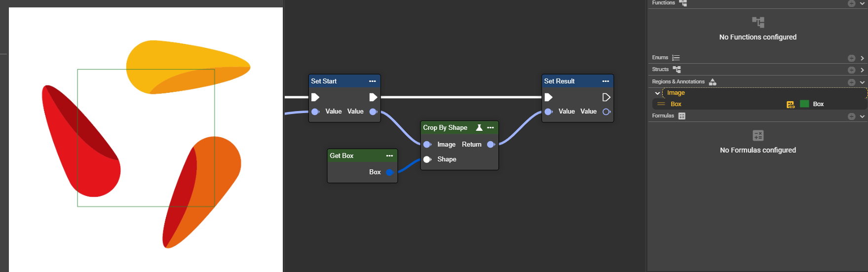Add a new region or annotation
The height and width of the screenshot is (272, 868).
(851, 82)
